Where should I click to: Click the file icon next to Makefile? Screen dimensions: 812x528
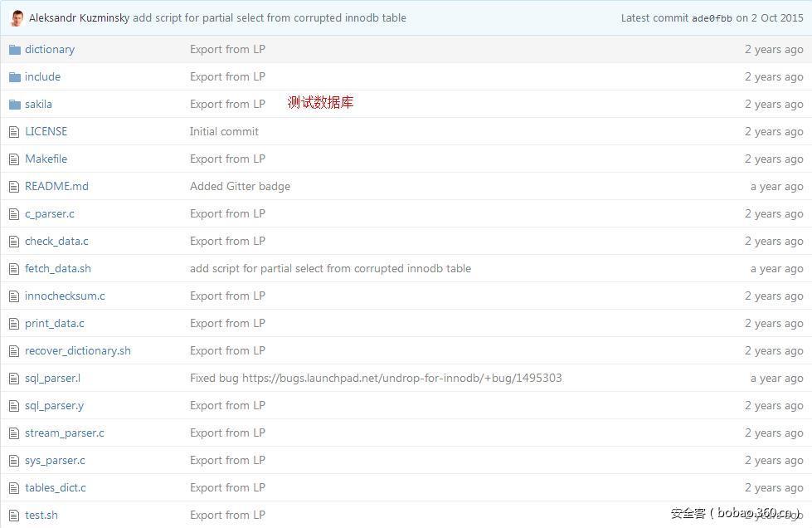[14, 159]
